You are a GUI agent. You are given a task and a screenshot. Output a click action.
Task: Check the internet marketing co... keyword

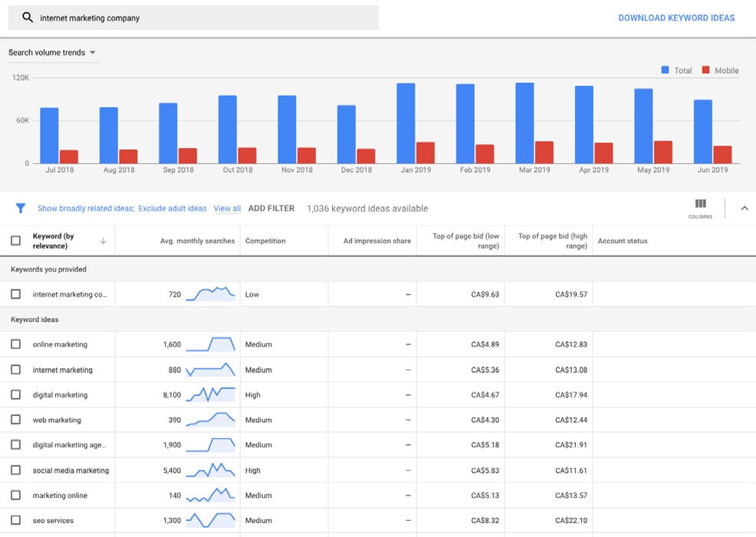tap(16, 294)
